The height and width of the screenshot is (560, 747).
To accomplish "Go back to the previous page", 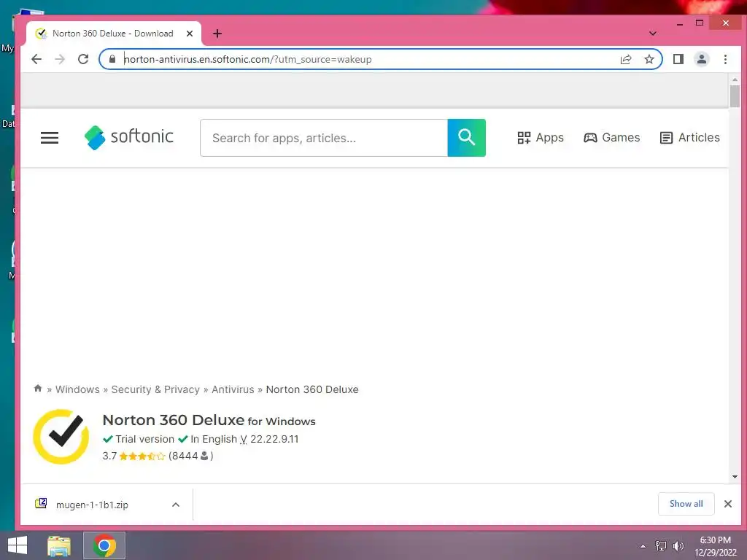I will click(36, 59).
